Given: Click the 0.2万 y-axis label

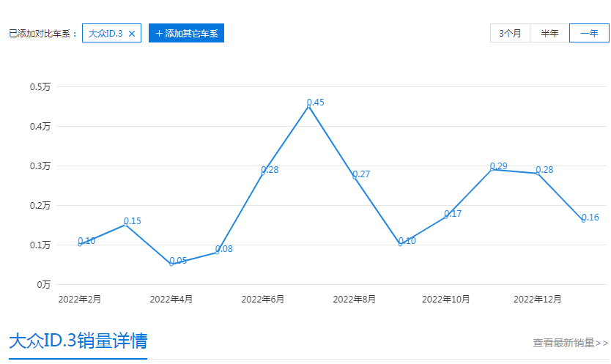Looking at the screenshot, I should 40,205.
